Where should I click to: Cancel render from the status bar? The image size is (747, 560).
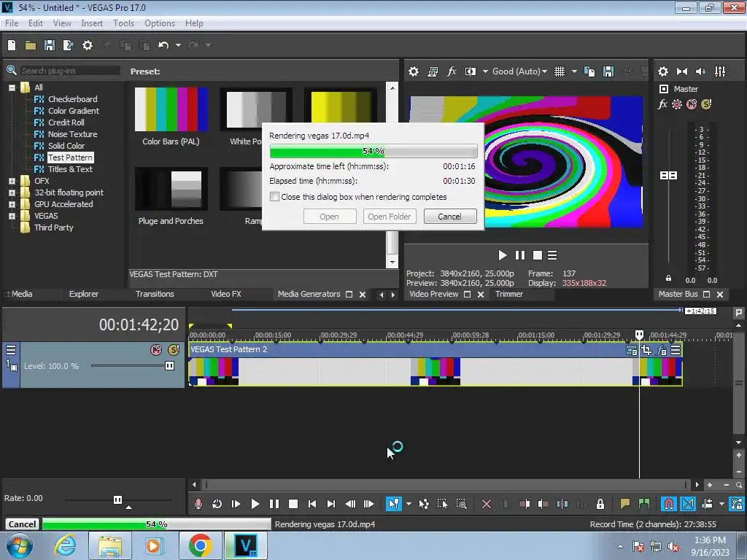coord(22,524)
